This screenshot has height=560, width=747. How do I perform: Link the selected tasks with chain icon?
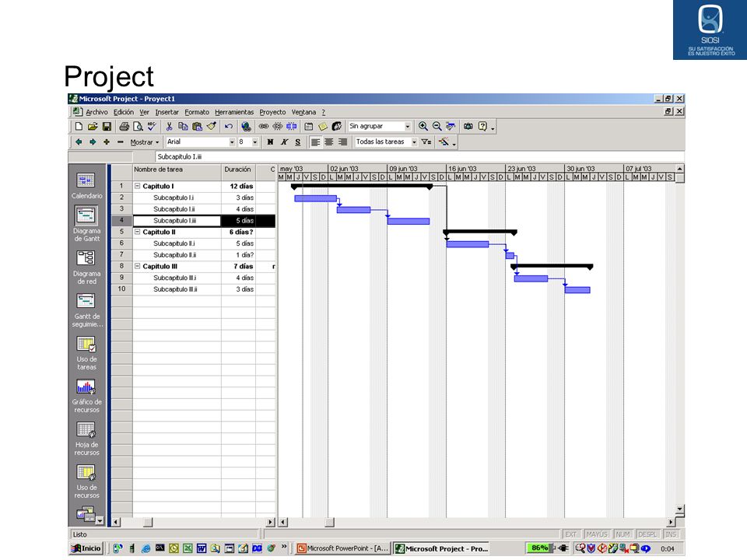(264, 126)
